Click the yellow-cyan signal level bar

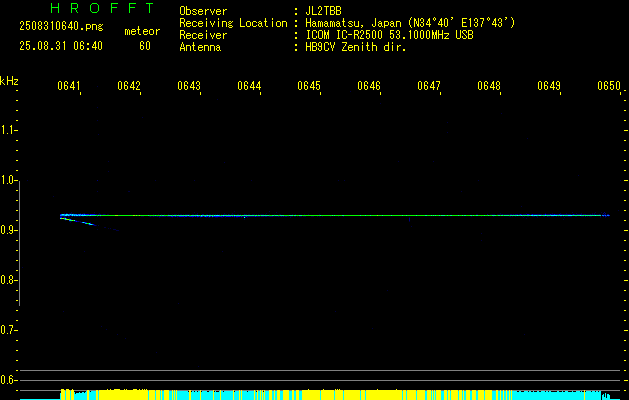click(x=335, y=394)
